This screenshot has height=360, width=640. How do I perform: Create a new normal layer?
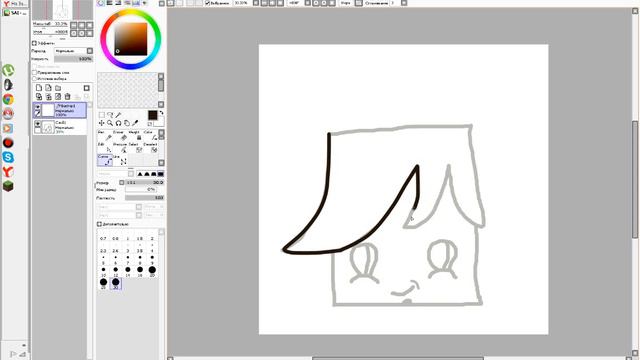point(39,88)
